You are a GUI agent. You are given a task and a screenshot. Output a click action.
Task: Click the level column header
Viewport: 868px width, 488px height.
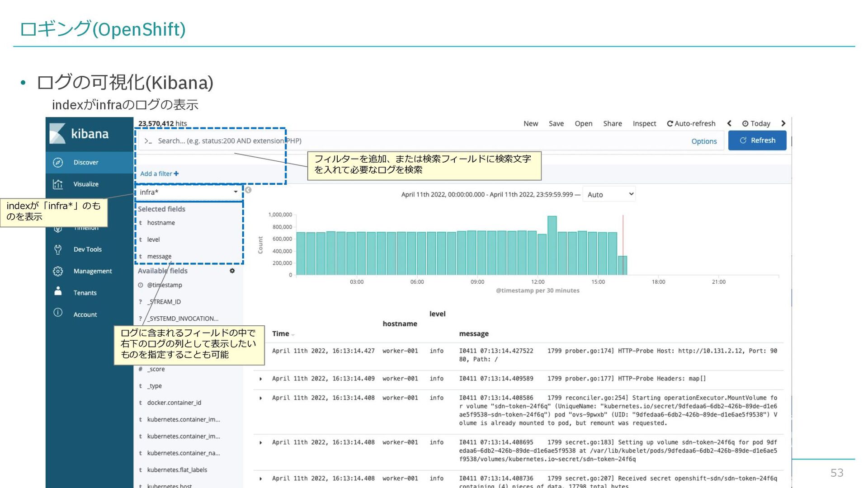[x=437, y=314]
